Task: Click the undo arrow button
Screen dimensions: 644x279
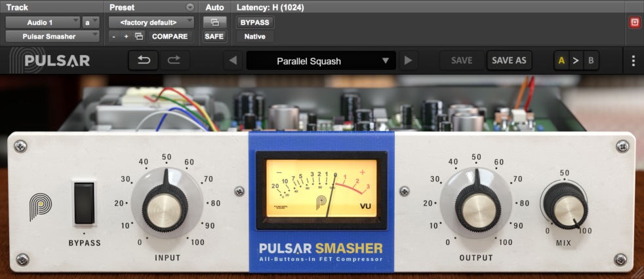Action: coord(144,61)
